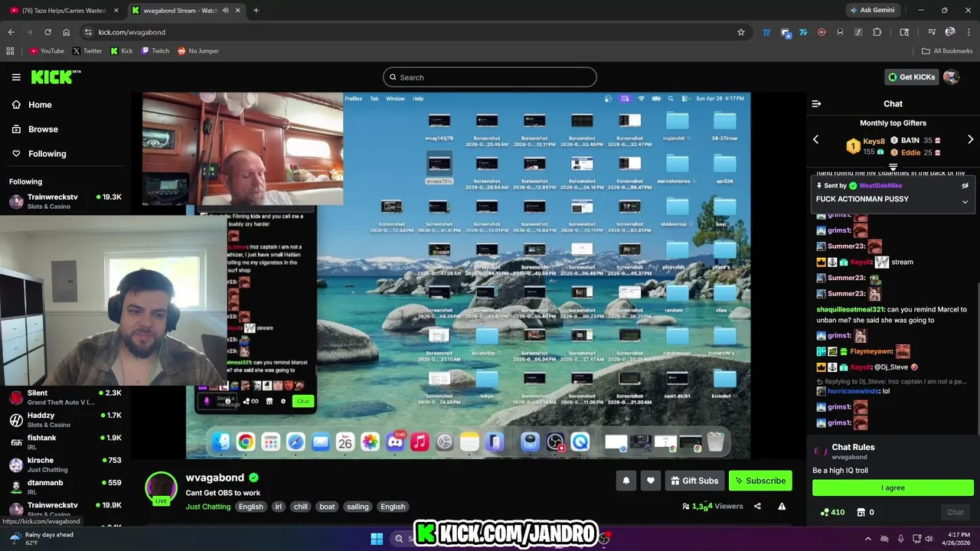Screen dimensions: 980x551
Task: Open the apps grid in bookmarks bar
Action: point(10,51)
